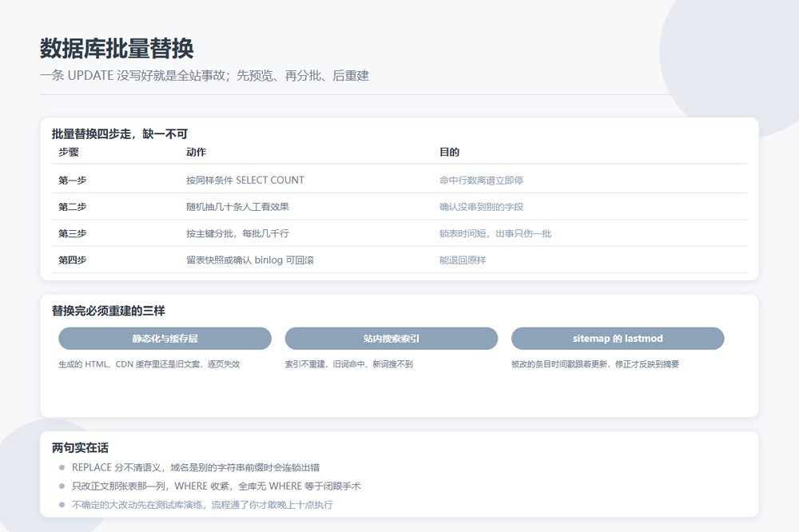The image size is (799, 532).
Task: Click description 生成的 HTML、CDN 缓存里还是旧文案
Action: click(x=149, y=363)
